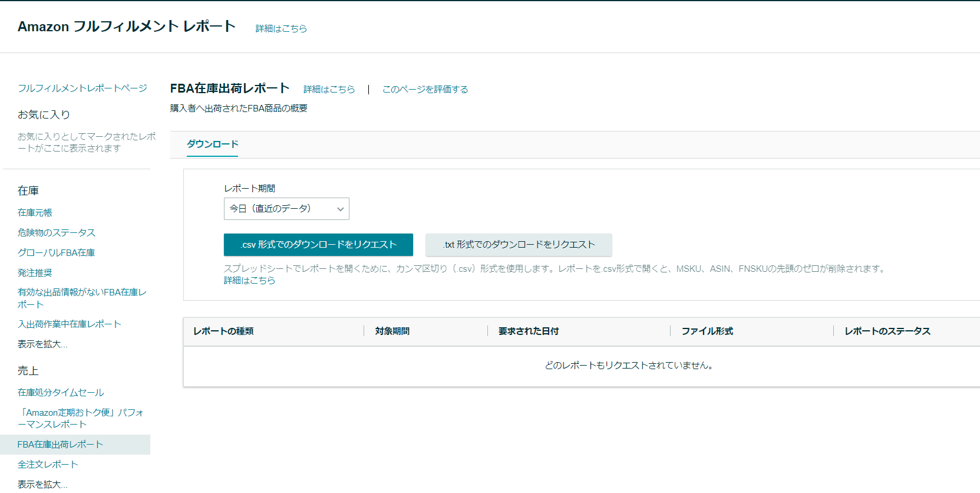
Task: Open the レポート期間 dropdown
Action: pos(286,209)
